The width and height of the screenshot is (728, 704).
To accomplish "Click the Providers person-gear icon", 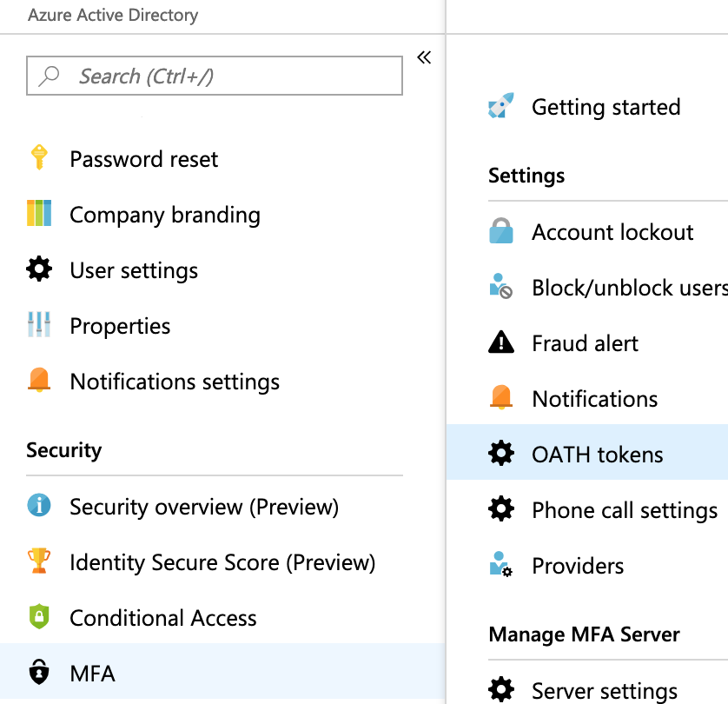I will (501, 564).
